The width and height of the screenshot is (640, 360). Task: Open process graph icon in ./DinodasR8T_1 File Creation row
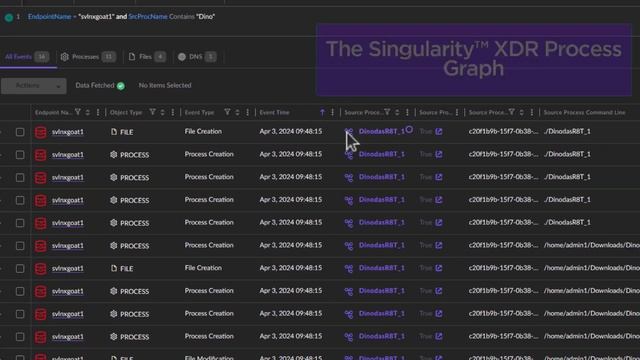pyautogui.click(x=349, y=132)
